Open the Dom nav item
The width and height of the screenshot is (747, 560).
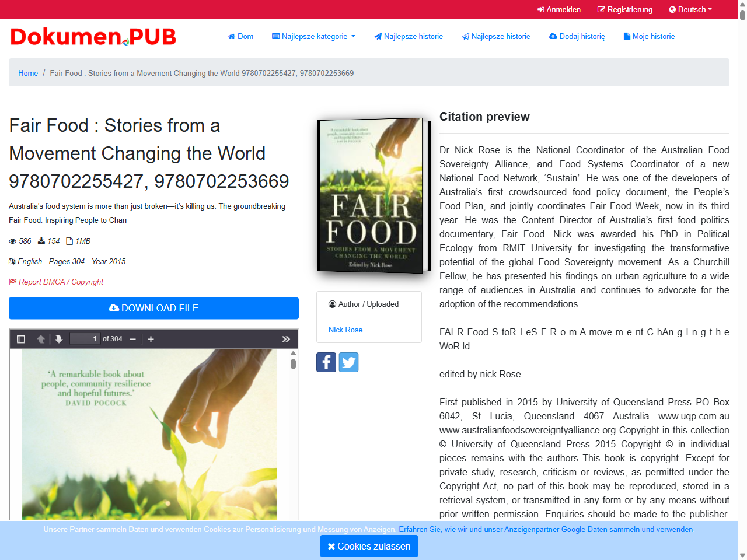(240, 36)
